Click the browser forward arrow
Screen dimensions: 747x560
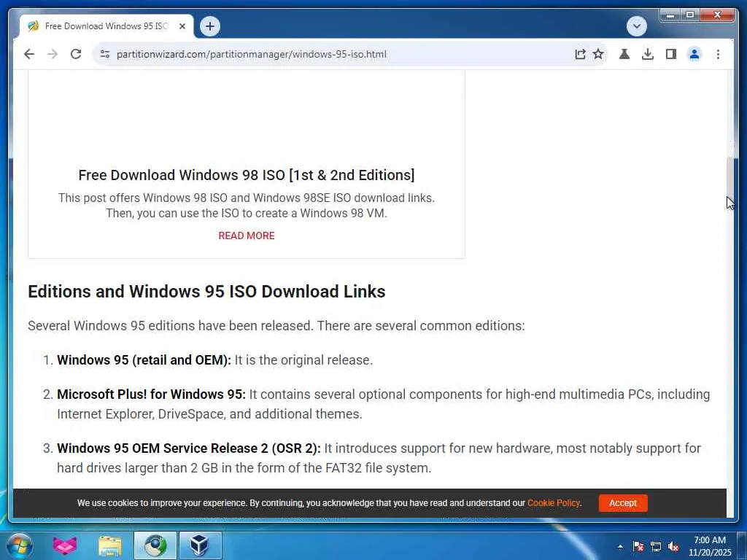click(53, 54)
